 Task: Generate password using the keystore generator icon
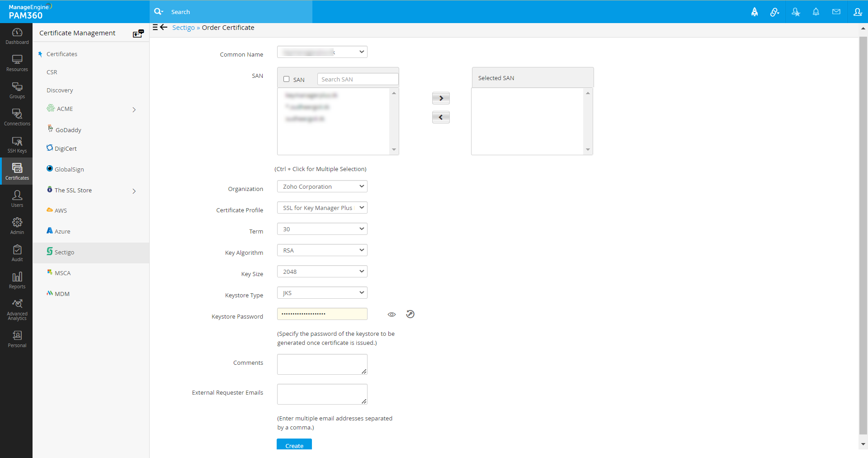[410, 314]
